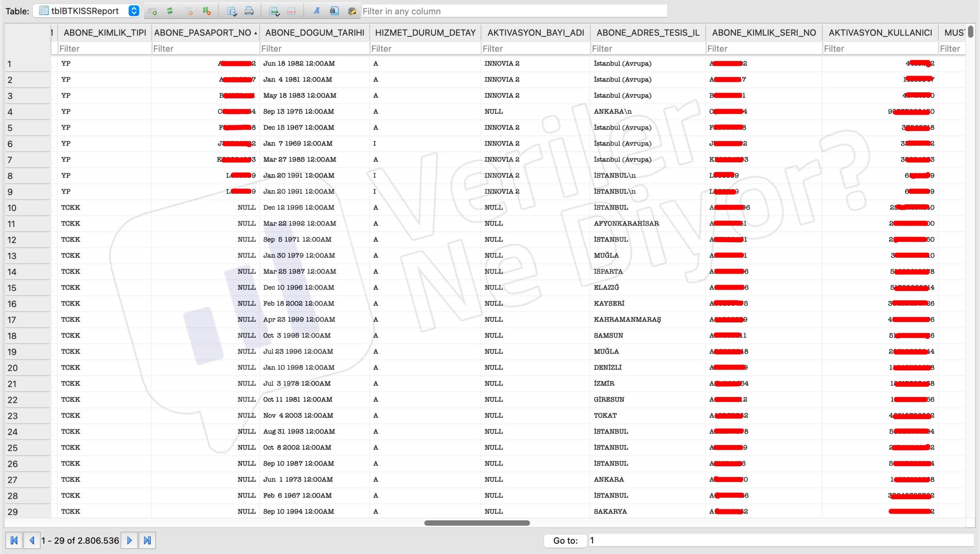Click the print table icon
The height and width of the screenshot is (554, 980).
(x=249, y=11)
